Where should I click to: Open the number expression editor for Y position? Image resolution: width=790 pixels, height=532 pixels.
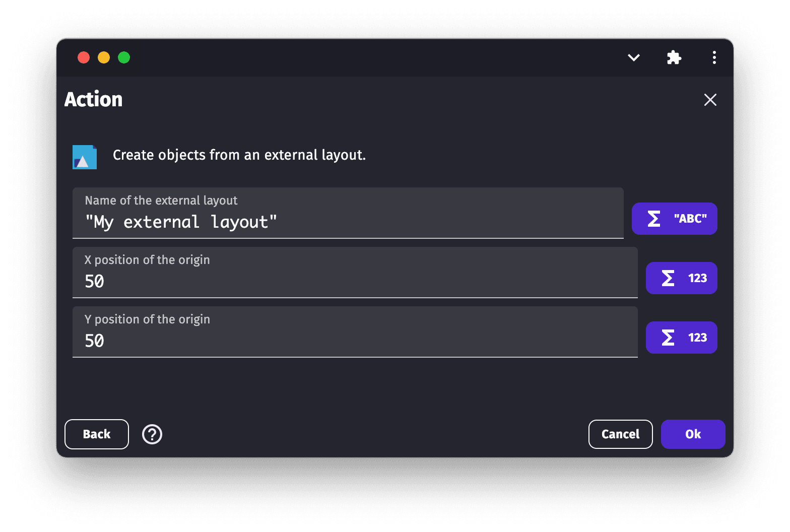coord(681,338)
